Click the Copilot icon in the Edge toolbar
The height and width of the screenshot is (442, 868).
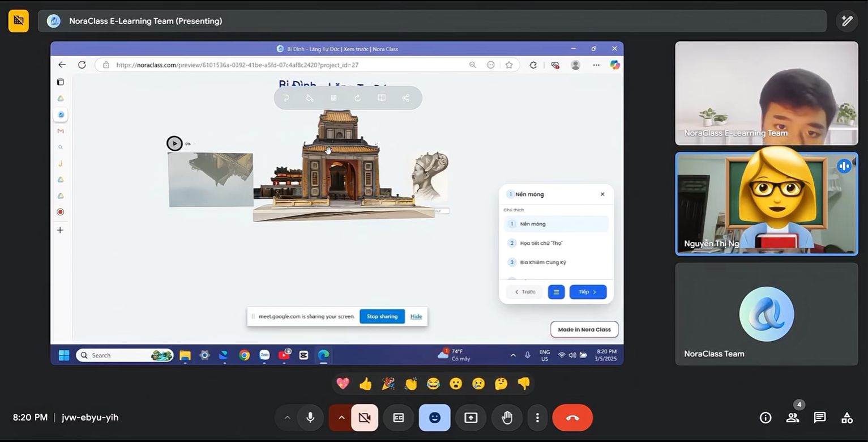[x=615, y=65]
